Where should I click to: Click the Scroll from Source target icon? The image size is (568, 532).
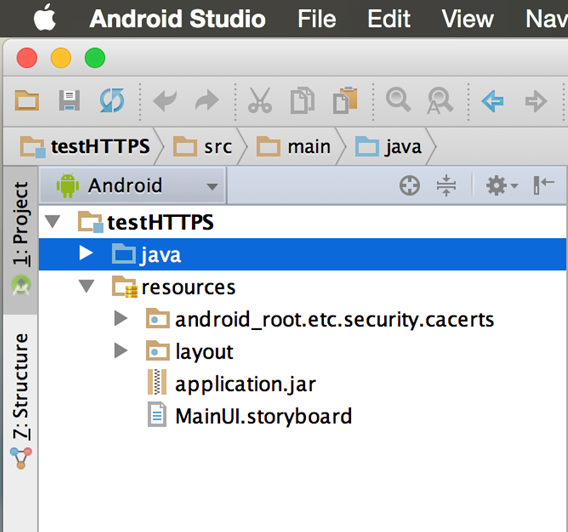(410, 185)
